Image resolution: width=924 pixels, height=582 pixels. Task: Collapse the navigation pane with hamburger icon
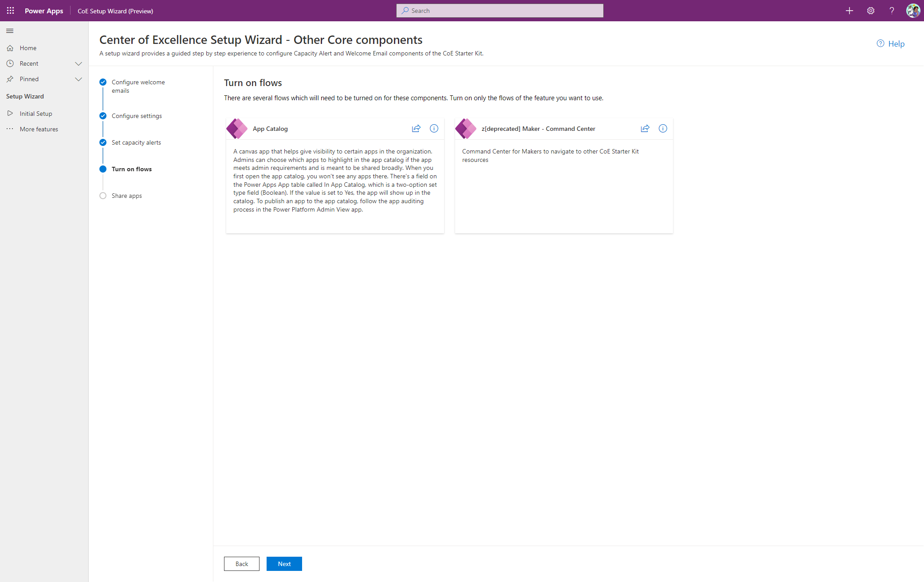(x=10, y=31)
